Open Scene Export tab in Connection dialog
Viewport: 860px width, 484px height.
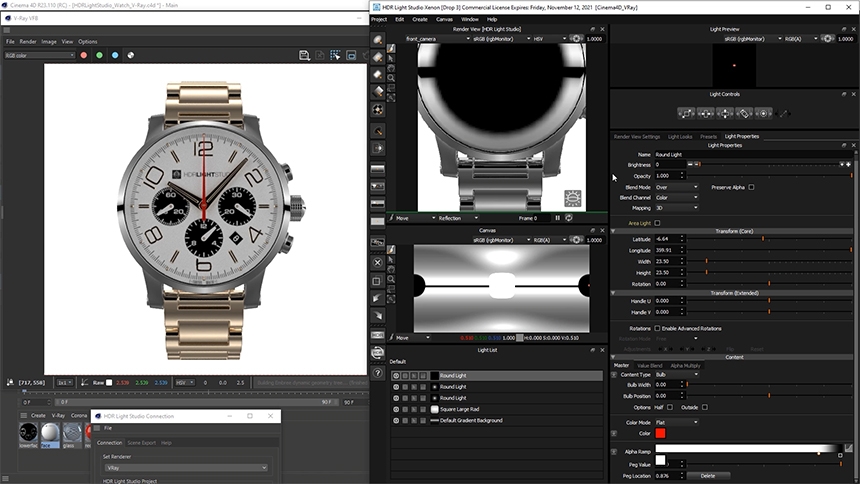click(x=142, y=443)
